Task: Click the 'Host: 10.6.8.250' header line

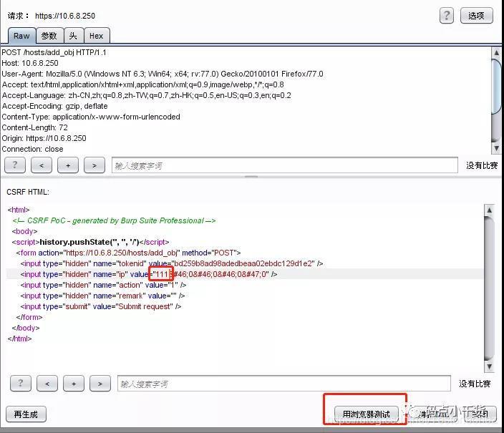Action: [x=30, y=63]
